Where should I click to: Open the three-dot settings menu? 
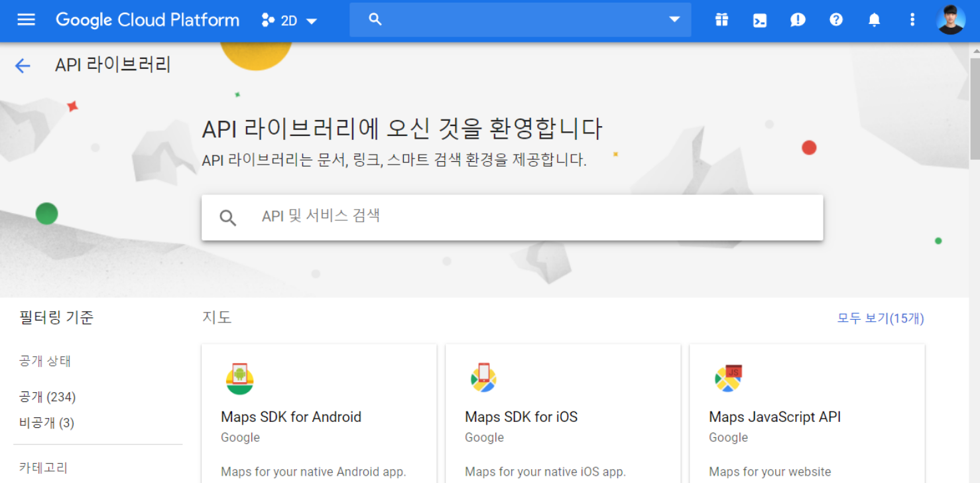912,20
